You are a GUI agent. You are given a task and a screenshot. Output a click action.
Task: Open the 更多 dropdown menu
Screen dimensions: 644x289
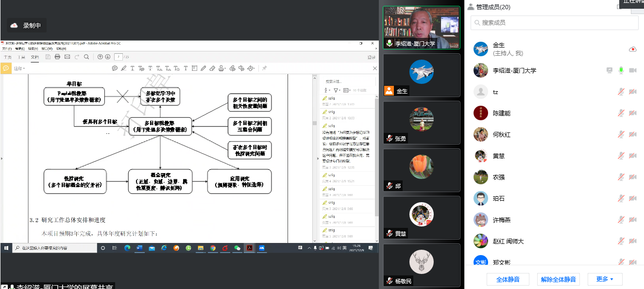click(x=605, y=279)
